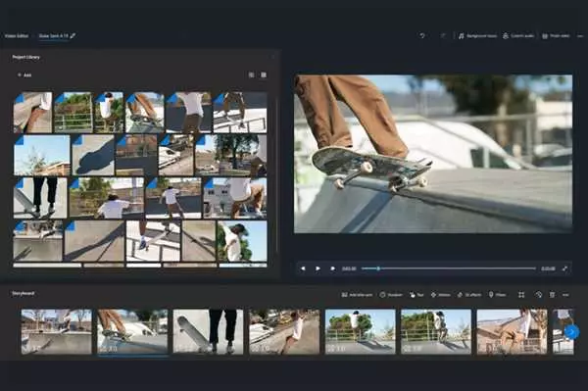Open storyboard more options ellipsis
The image size is (588, 391).
point(565,295)
